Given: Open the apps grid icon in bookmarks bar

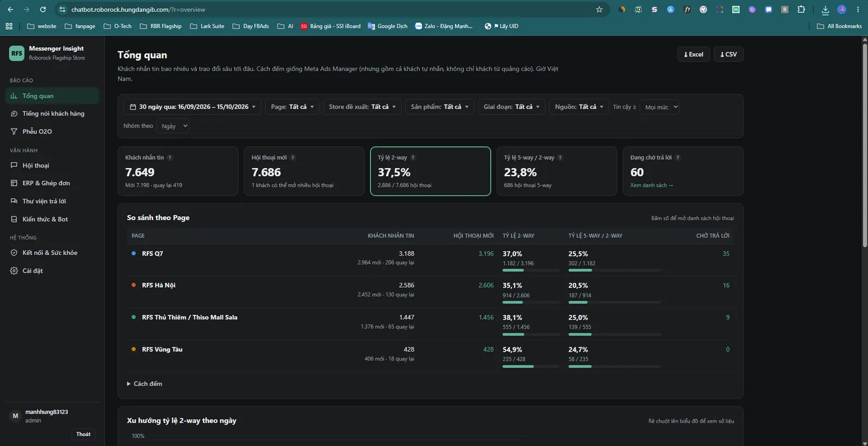Looking at the screenshot, I should [9, 26].
